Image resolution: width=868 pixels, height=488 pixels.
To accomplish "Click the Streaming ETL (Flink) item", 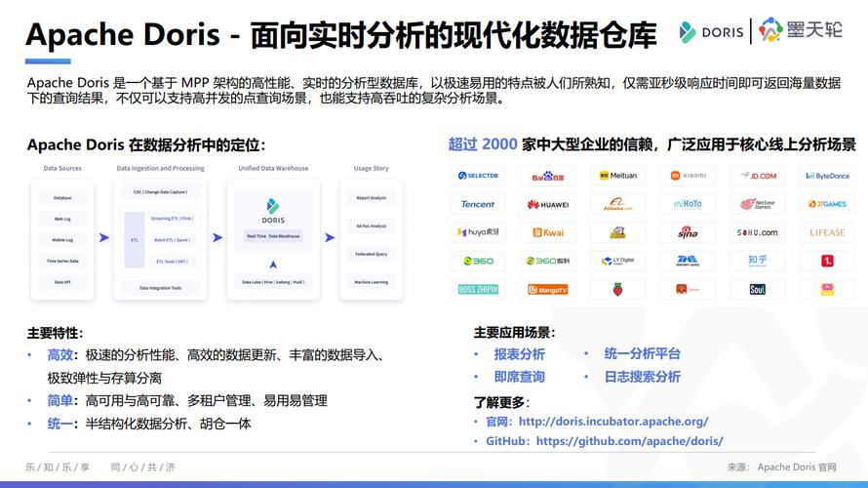I will 172,219.
